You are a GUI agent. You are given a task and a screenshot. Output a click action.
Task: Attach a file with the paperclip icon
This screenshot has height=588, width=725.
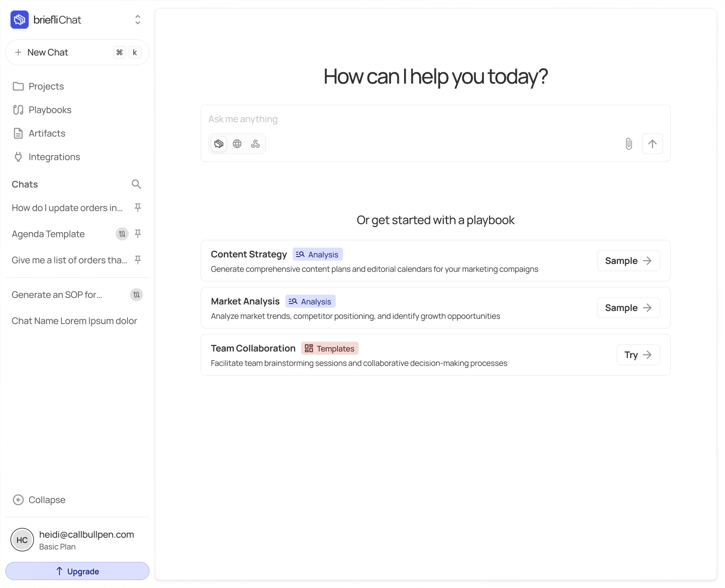pos(628,143)
